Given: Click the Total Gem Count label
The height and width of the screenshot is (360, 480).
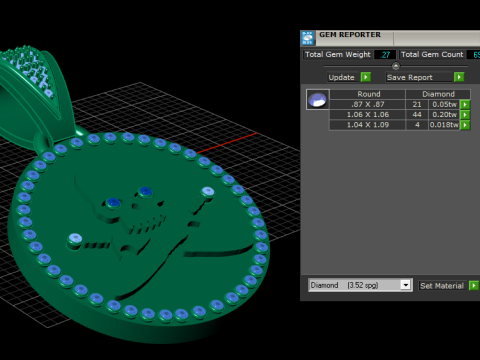Looking at the screenshot, I should click(x=432, y=55).
